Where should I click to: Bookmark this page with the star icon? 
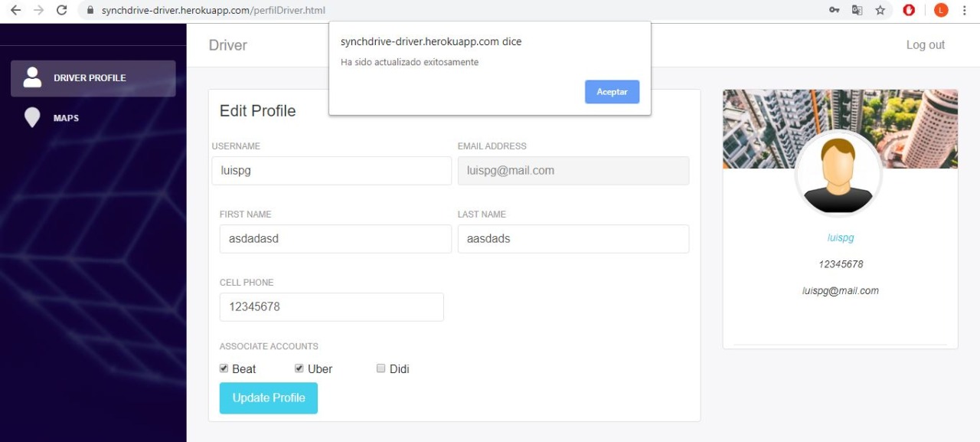click(880, 11)
